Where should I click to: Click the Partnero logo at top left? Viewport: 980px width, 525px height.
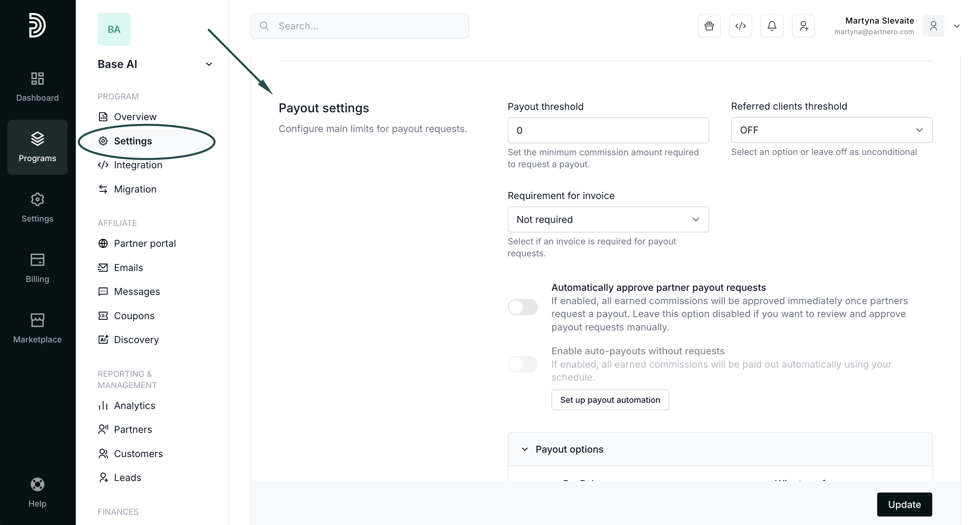click(x=37, y=25)
